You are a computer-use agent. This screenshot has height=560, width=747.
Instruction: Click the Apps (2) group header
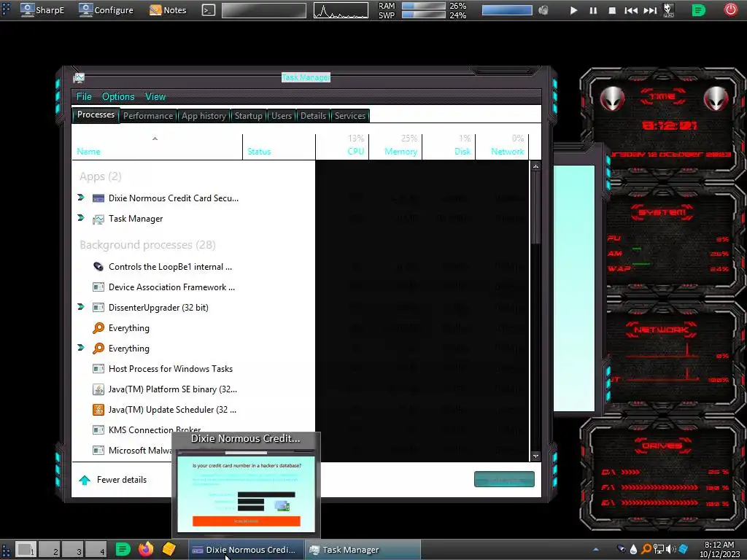pos(101,176)
